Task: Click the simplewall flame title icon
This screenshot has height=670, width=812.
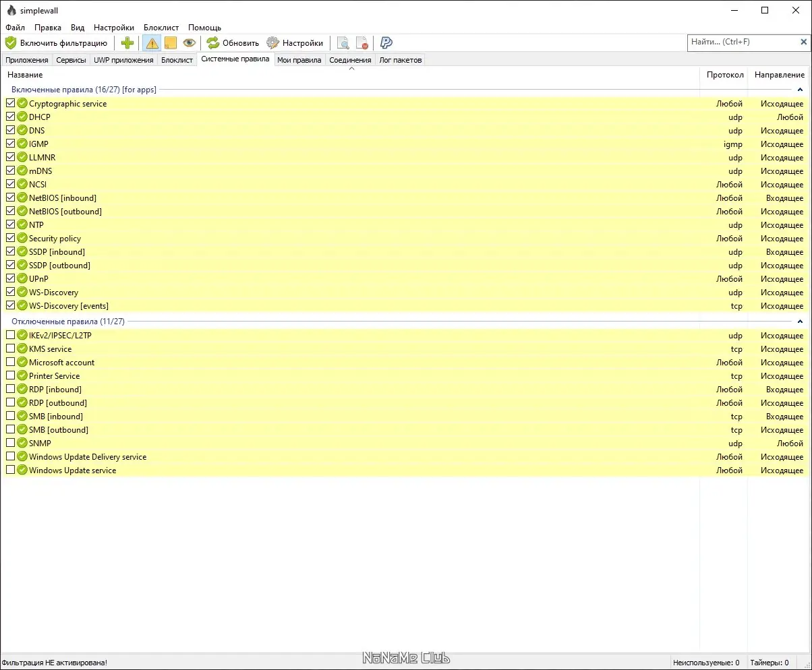Action: click(11, 10)
